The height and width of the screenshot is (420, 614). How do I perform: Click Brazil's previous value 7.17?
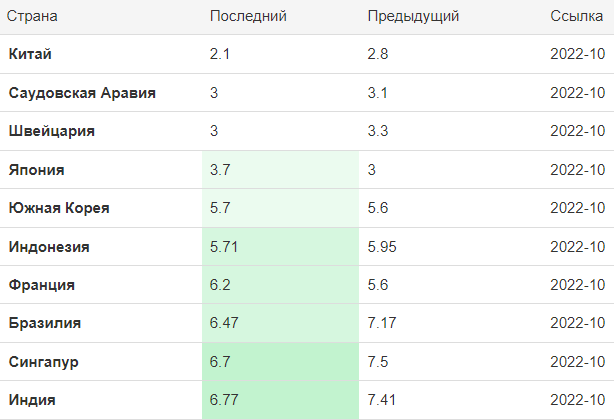[x=382, y=323]
